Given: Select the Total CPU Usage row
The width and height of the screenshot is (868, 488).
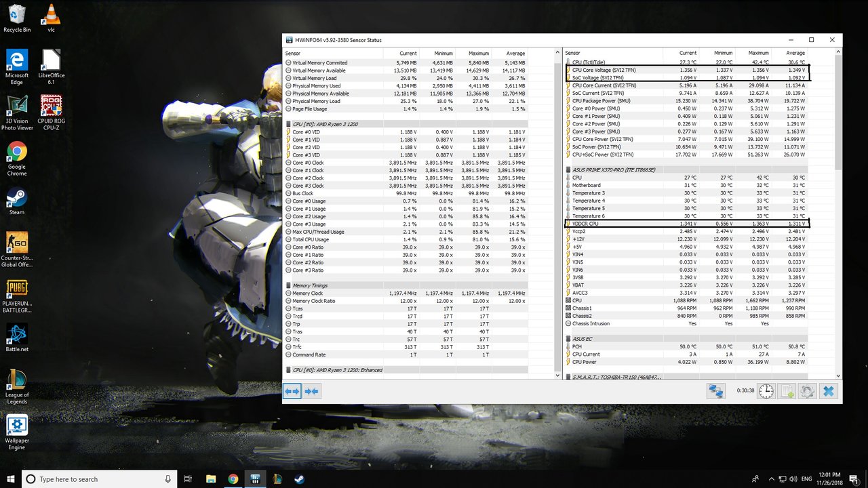Looking at the screenshot, I should coord(406,239).
